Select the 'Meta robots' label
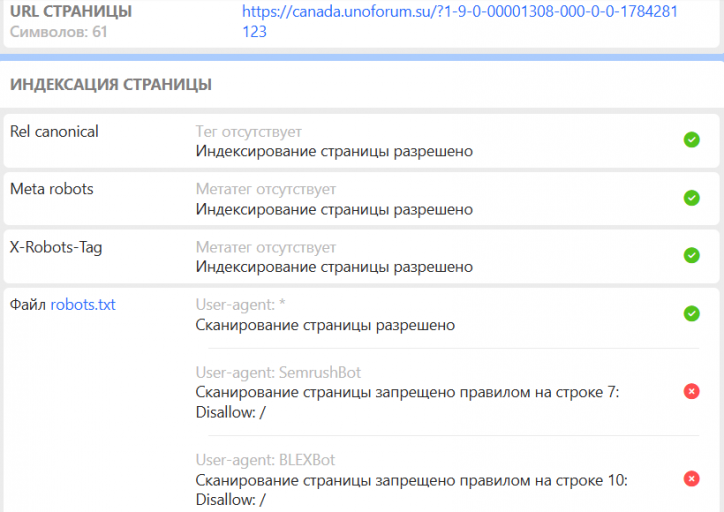The height and width of the screenshot is (512, 724). [52, 189]
